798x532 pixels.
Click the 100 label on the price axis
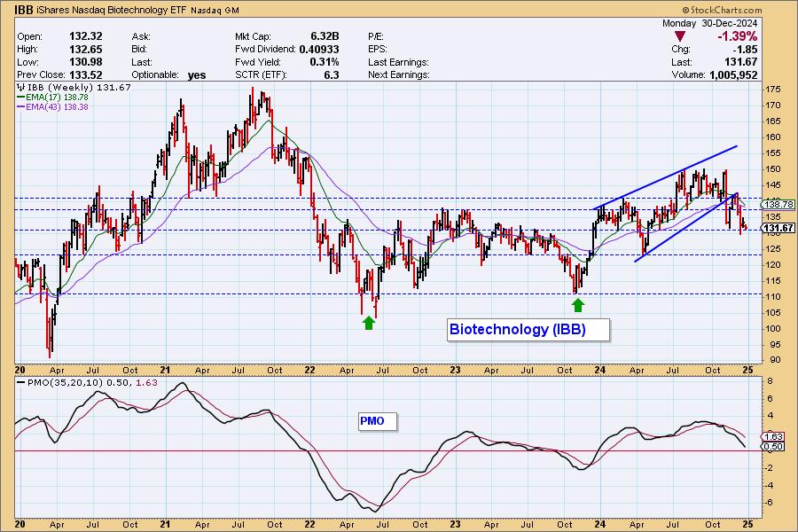pyautogui.click(x=772, y=328)
